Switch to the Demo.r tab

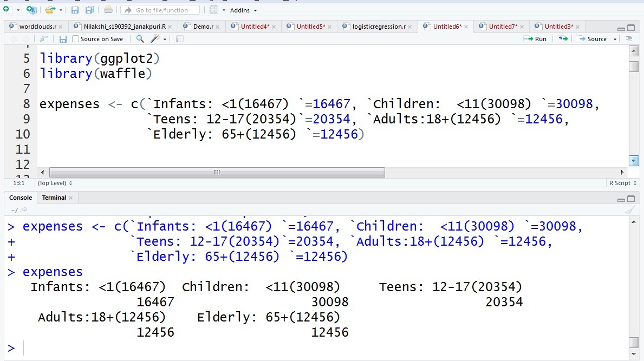pos(203,27)
